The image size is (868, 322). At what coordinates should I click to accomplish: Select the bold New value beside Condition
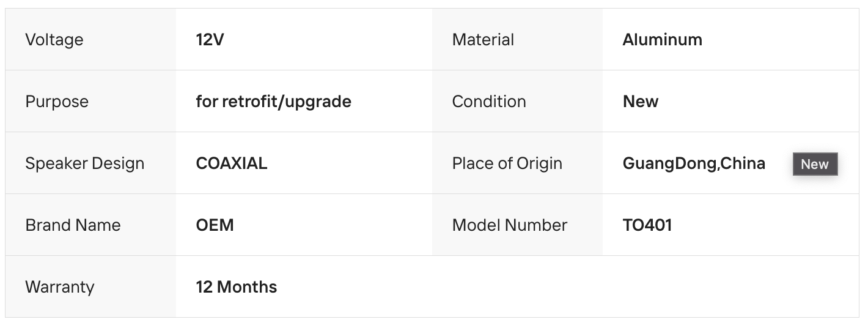640,102
